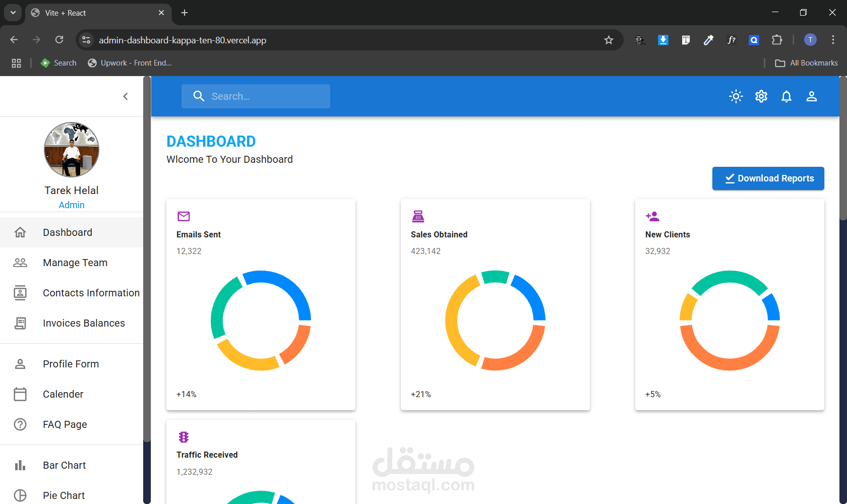Open the browser Extensions puzzle icon
The height and width of the screenshot is (504, 847).
(777, 40)
